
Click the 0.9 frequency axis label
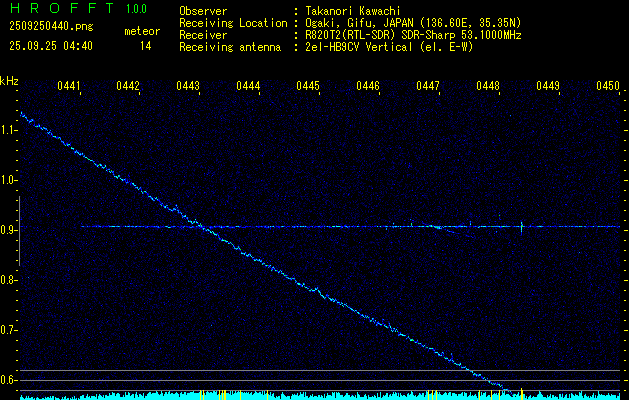click(x=9, y=230)
